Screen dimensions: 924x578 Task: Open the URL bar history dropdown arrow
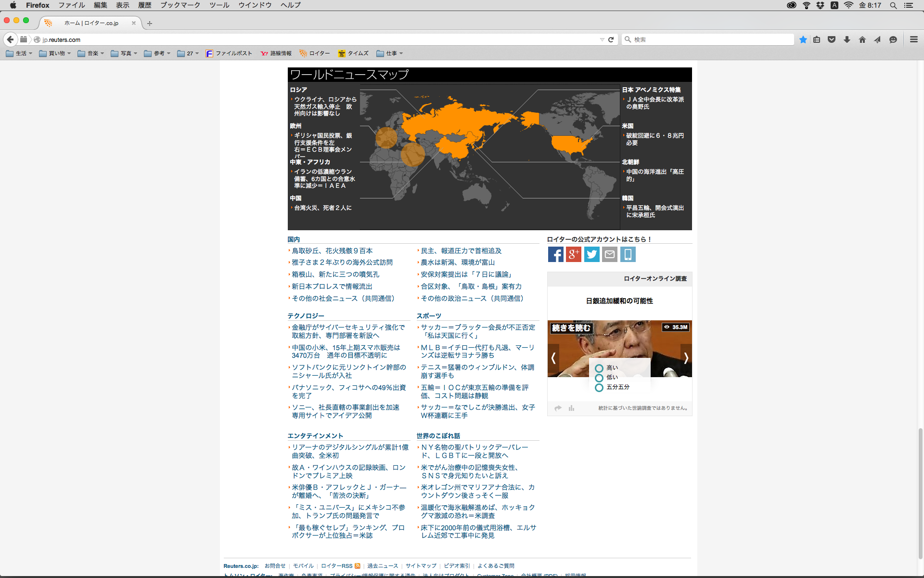click(x=602, y=39)
